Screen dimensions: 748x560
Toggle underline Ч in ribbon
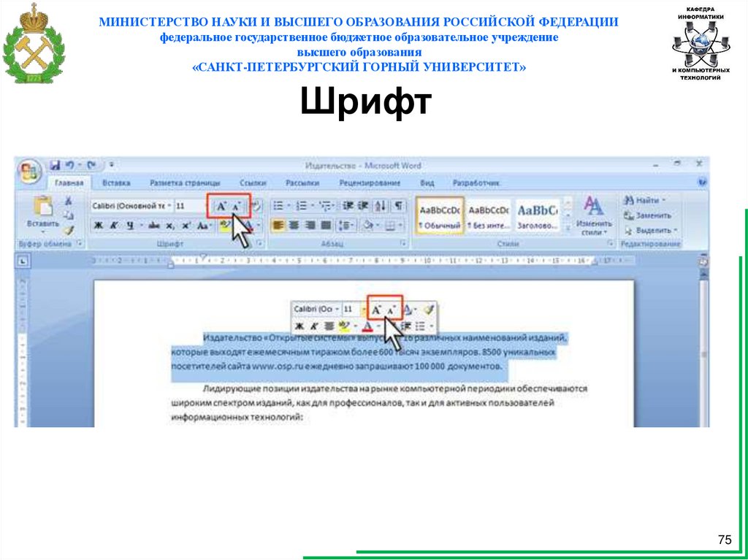pyautogui.click(x=129, y=225)
